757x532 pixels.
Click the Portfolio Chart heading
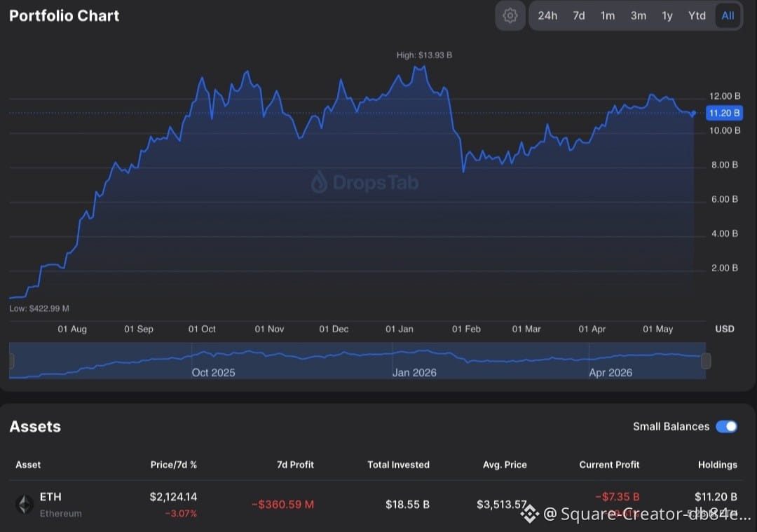[64, 16]
